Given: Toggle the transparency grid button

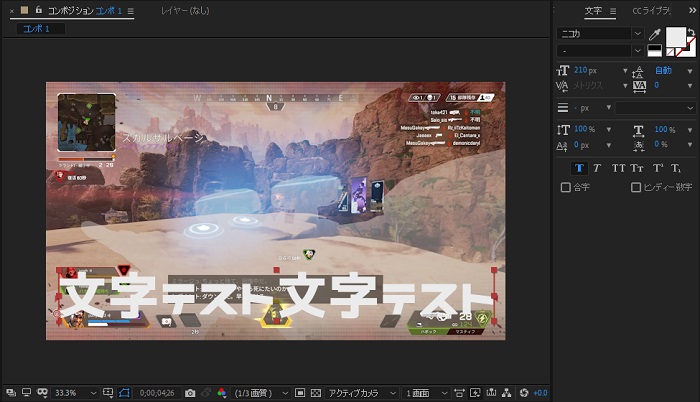Looking at the screenshot, I should click(316, 393).
